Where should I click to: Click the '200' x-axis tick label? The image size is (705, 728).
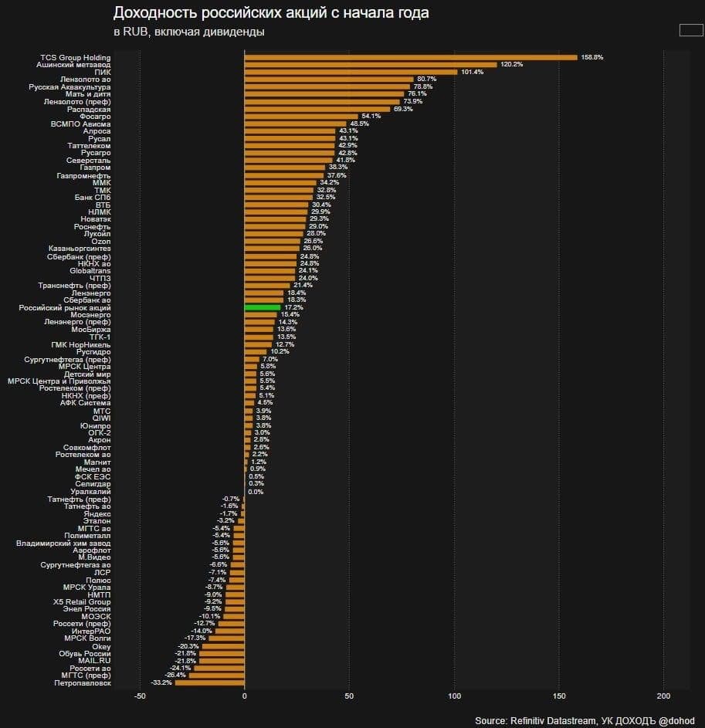[663, 696]
